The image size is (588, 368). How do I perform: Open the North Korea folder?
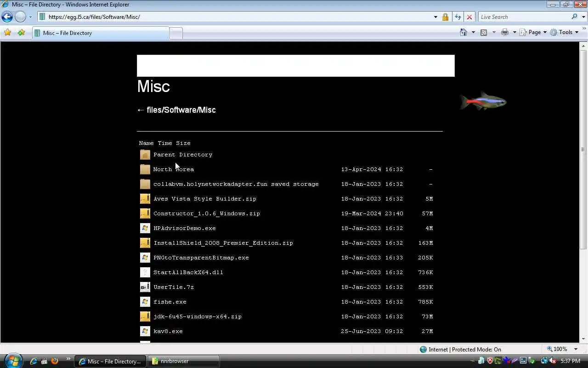click(x=174, y=169)
